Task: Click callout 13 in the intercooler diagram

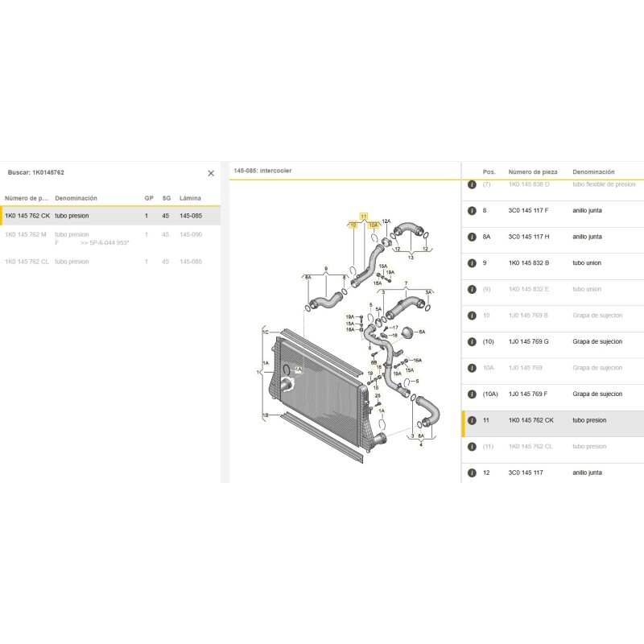Action: pyautogui.click(x=411, y=258)
